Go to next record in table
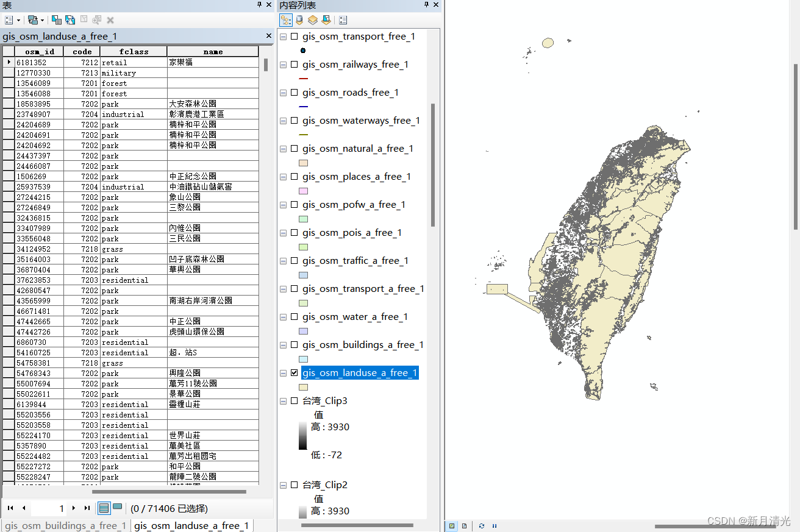This screenshot has height=532, width=800. (74, 508)
